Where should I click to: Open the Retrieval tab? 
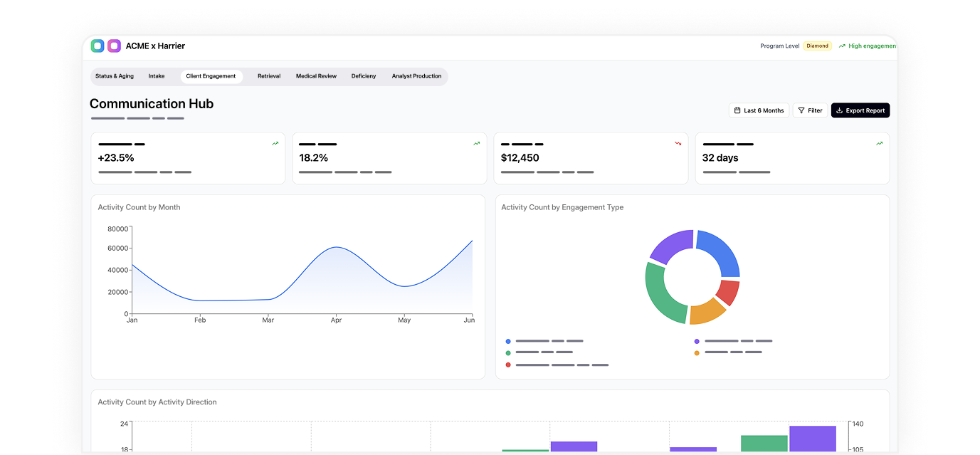(x=269, y=76)
